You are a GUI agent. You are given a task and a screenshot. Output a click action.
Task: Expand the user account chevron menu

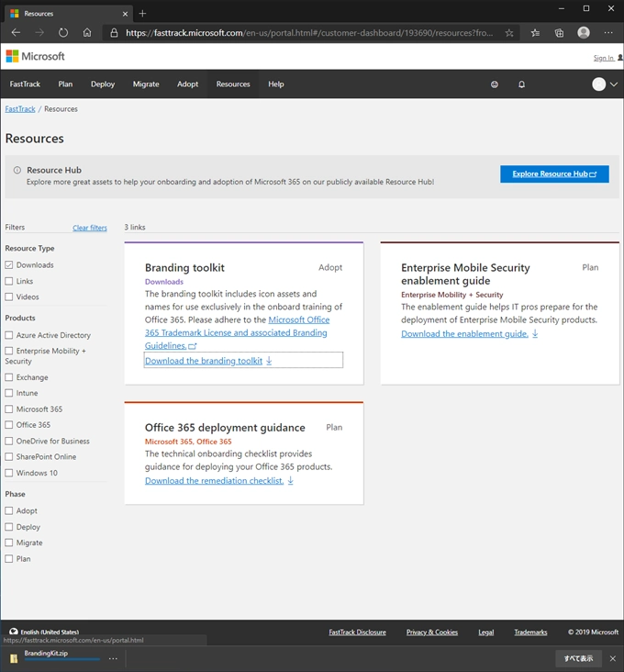coord(614,84)
